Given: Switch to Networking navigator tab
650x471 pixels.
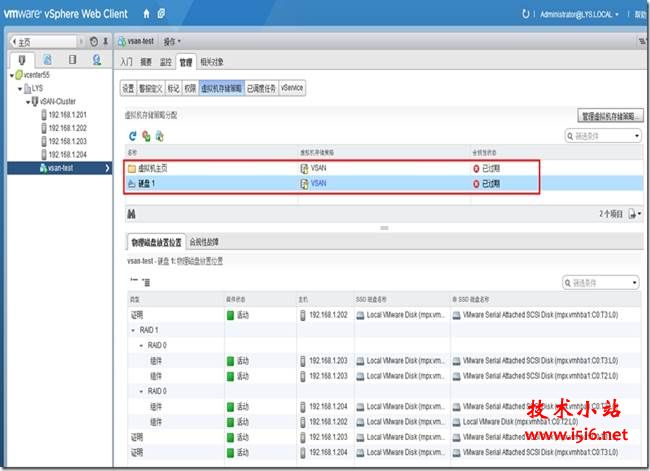Looking at the screenshot, I should tap(97, 60).
